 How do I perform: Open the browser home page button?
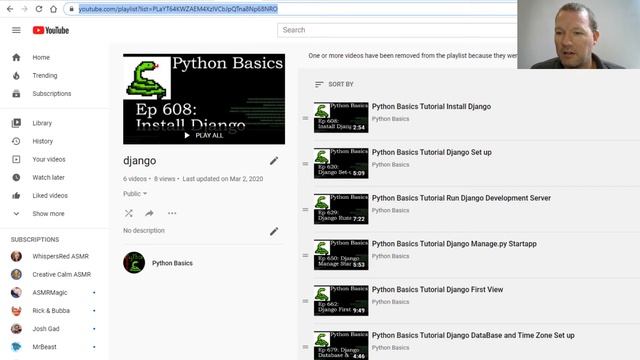(53, 9)
